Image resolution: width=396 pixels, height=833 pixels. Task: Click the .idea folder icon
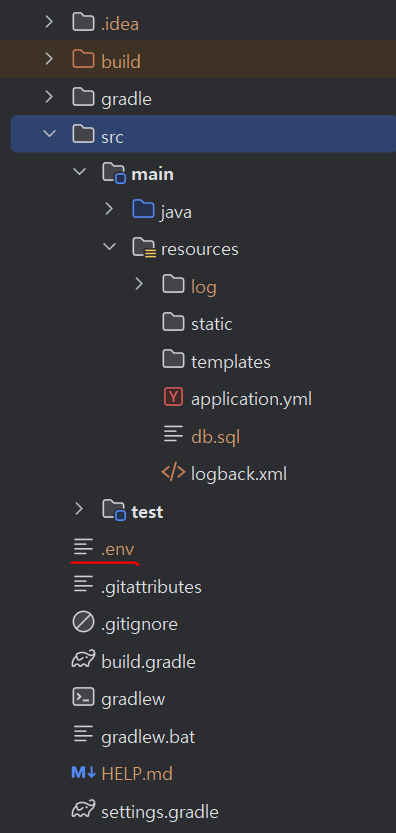click(x=83, y=22)
